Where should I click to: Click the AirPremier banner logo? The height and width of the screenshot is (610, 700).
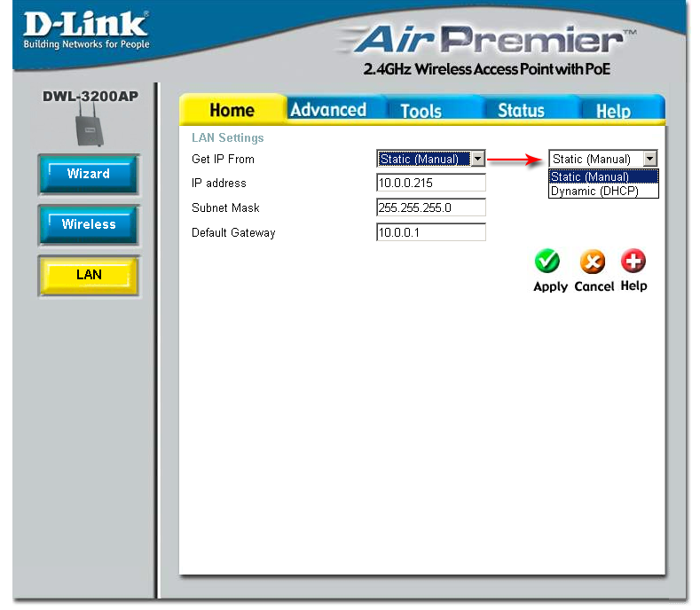point(486,39)
